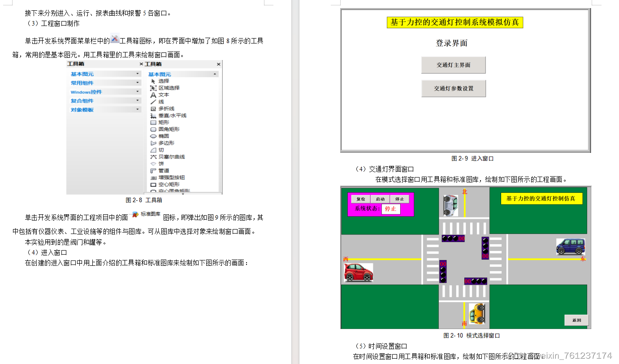Click the yellow car on south road
The height and width of the screenshot is (364, 619).
tap(477, 313)
